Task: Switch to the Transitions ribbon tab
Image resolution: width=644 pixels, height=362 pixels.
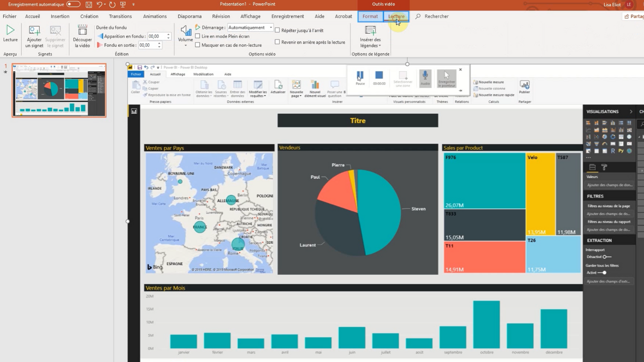Action: [120, 16]
